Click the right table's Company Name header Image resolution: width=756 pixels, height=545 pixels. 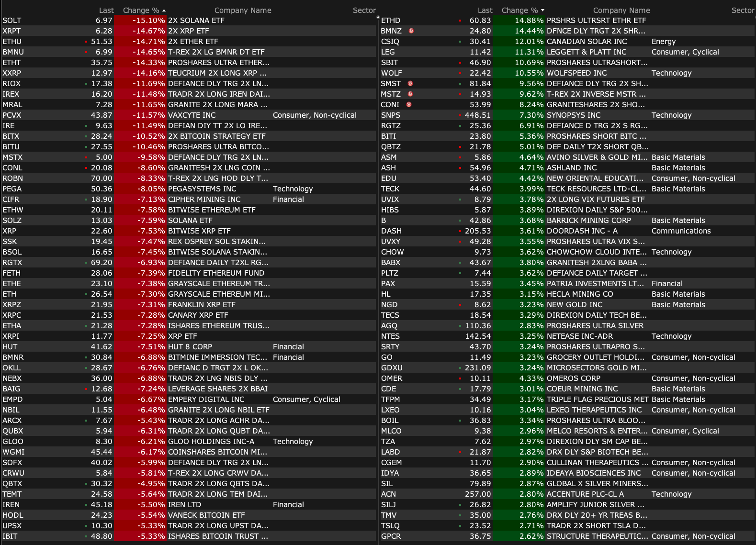pyautogui.click(x=621, y=11)
